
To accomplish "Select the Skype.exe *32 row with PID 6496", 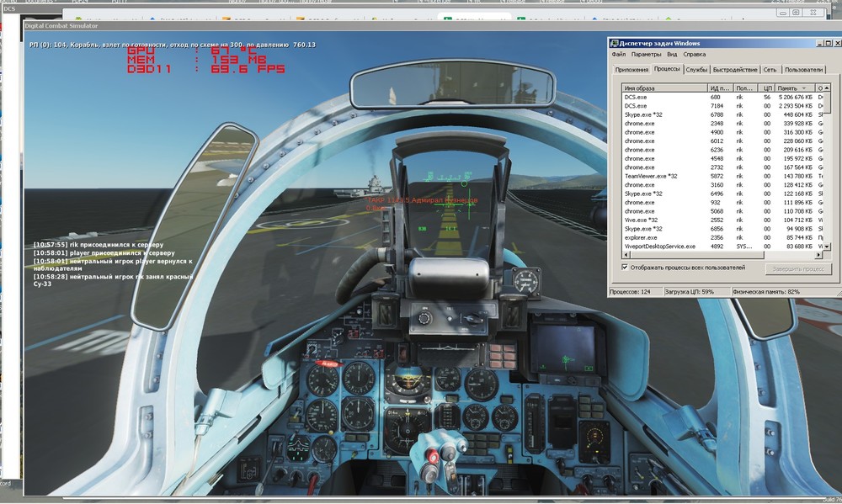I will tap(722, 194).
